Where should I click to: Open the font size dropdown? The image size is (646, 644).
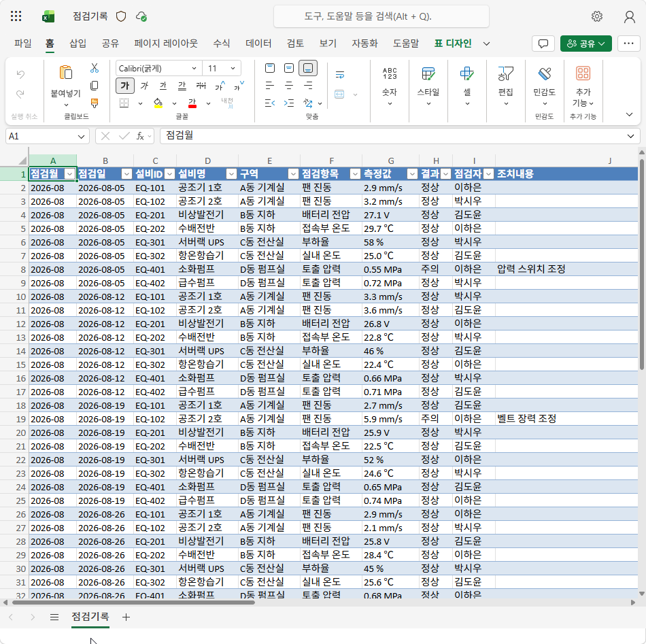tap(233, 69)
